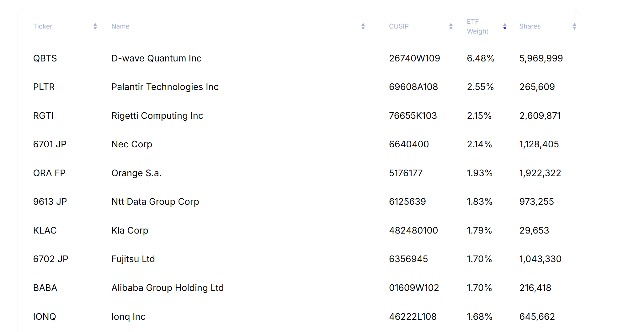Click the Orange S.a. holding name
The height and width of the screenshot is (332, 644).
136,173
